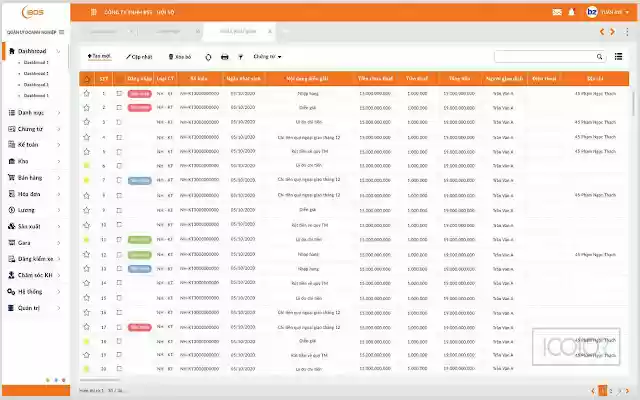Click the search magnifier icon
640x400 pixels.
(599, 57)
